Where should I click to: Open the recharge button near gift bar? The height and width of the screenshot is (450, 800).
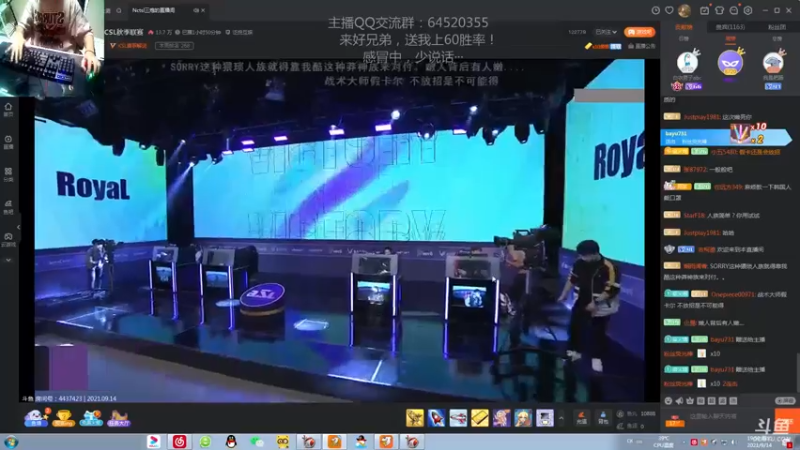[x=581, y=418]
